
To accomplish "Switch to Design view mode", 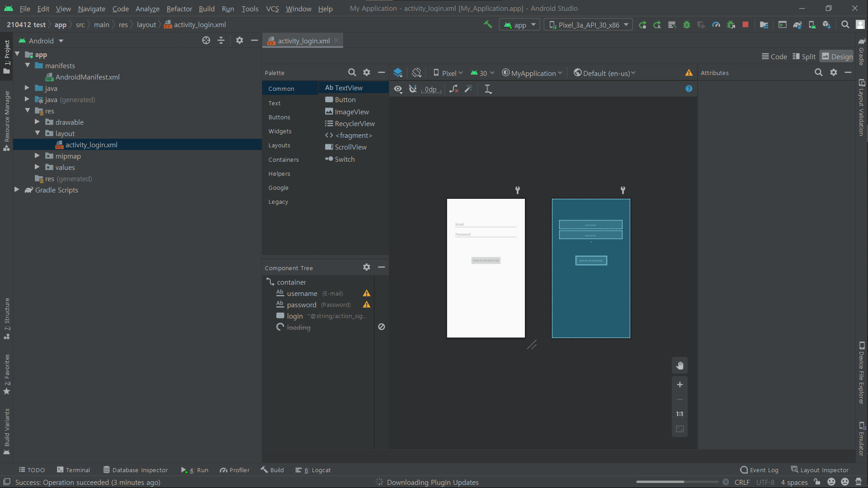I will [x=837, y=56].
